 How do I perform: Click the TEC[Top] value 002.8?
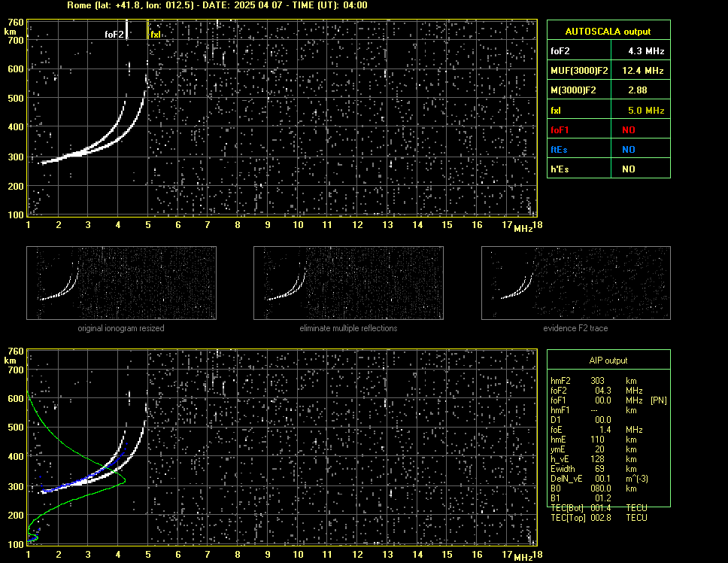[601, 518]
